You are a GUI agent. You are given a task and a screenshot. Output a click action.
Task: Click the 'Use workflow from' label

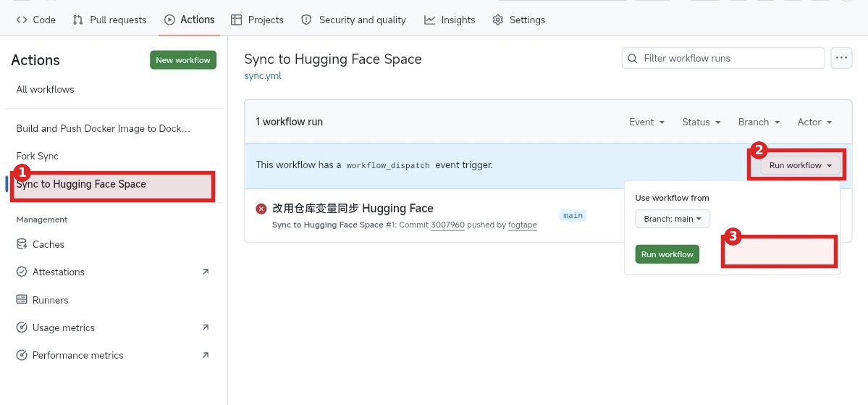(x=672, y=198)
